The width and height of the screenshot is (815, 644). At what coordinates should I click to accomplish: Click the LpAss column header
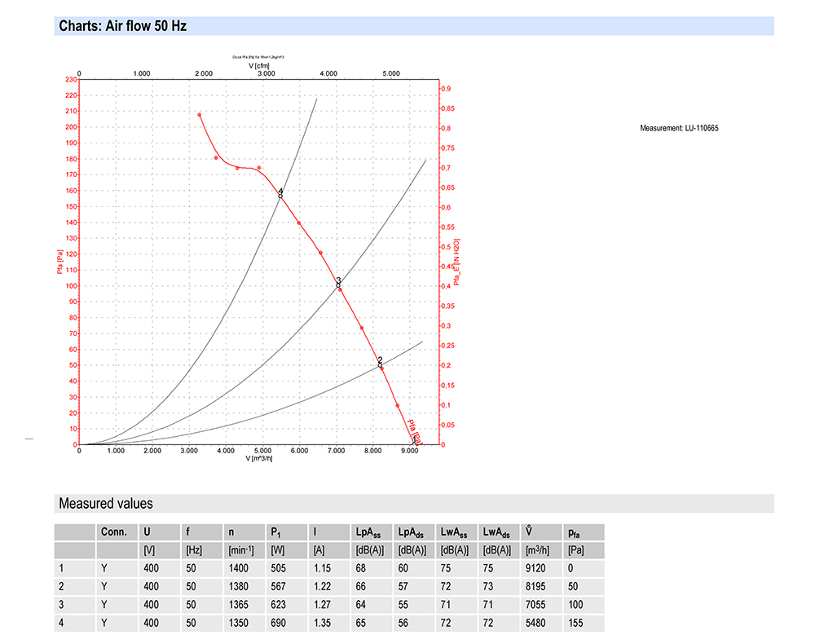tap(370, 532)
